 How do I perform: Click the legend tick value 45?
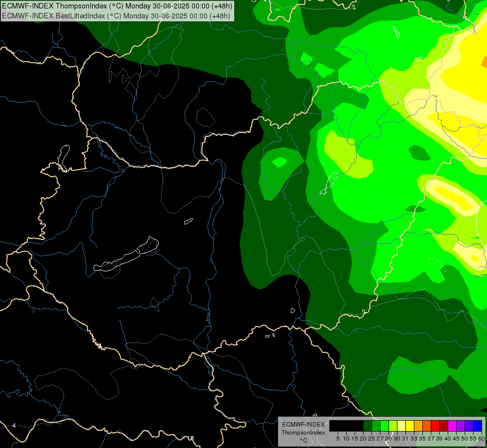tap(456, 439)
